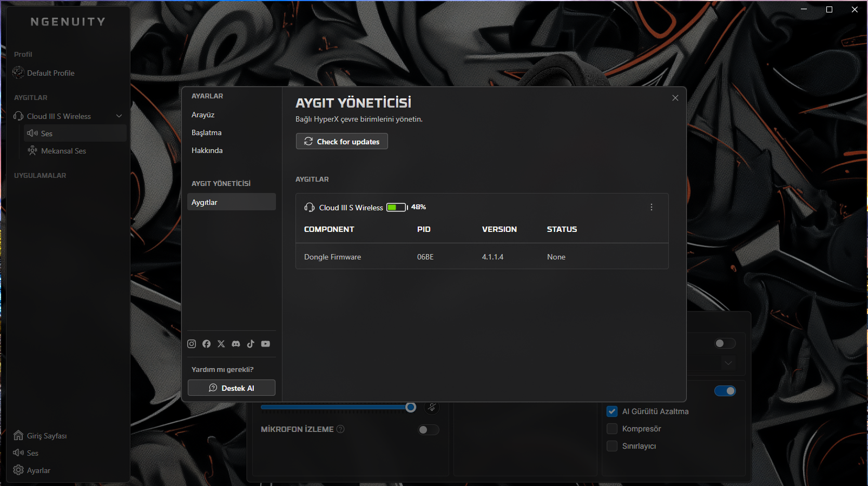Go to Giriş Sayfası home page
Viewport: 868px width, 486px height.
pos(47,436)
